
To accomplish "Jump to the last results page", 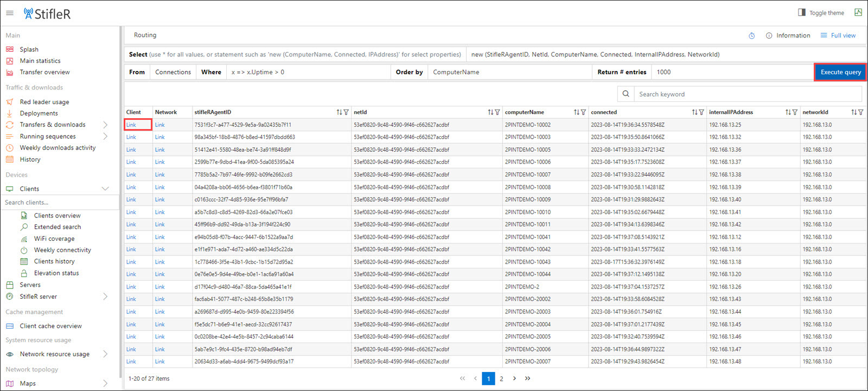I will pyautogui.click(x=527, y=379).
